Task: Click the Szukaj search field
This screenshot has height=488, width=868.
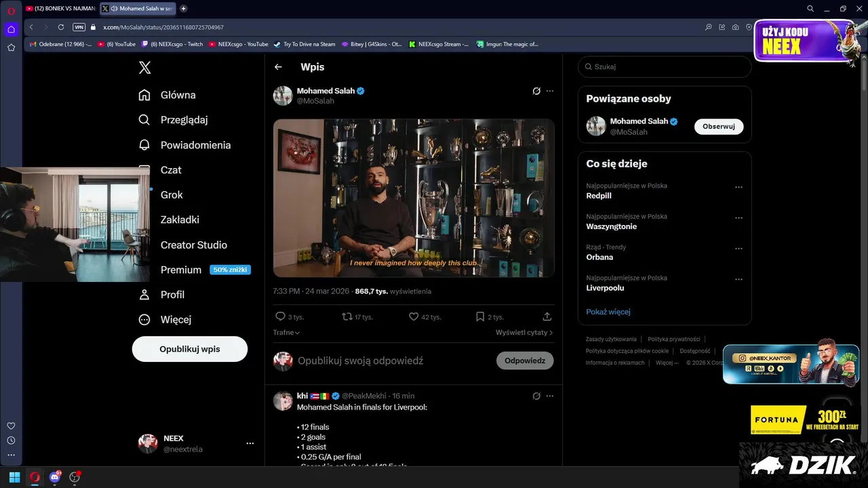Action: coord(665,67)
